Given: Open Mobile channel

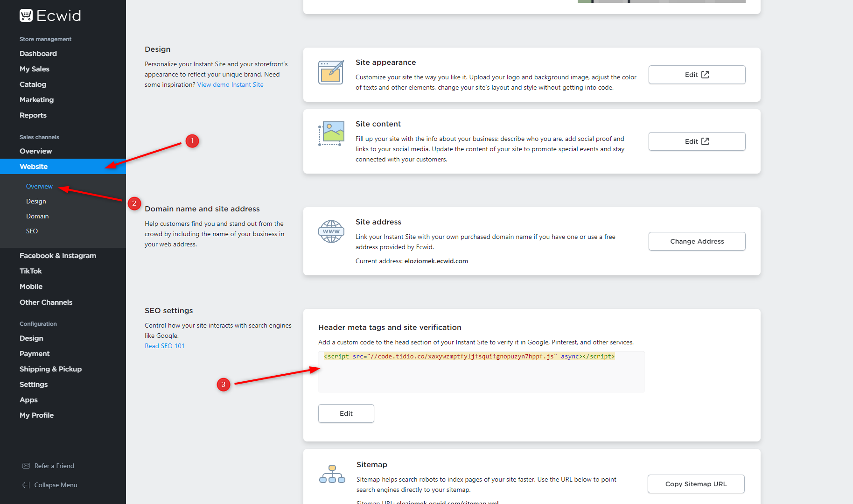Looking at the screenshot, I should click(x=31, y=287).
